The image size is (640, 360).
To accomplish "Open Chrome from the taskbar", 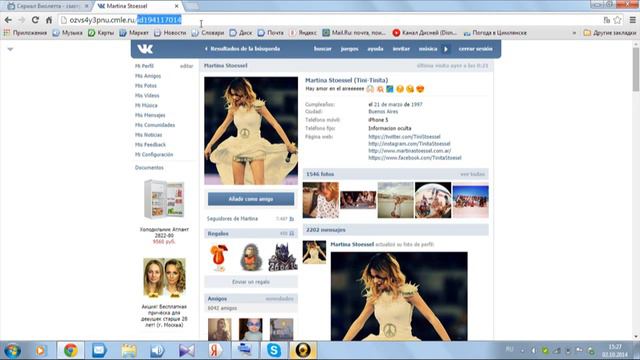I will pyautogui.click(x=70, y=350).
